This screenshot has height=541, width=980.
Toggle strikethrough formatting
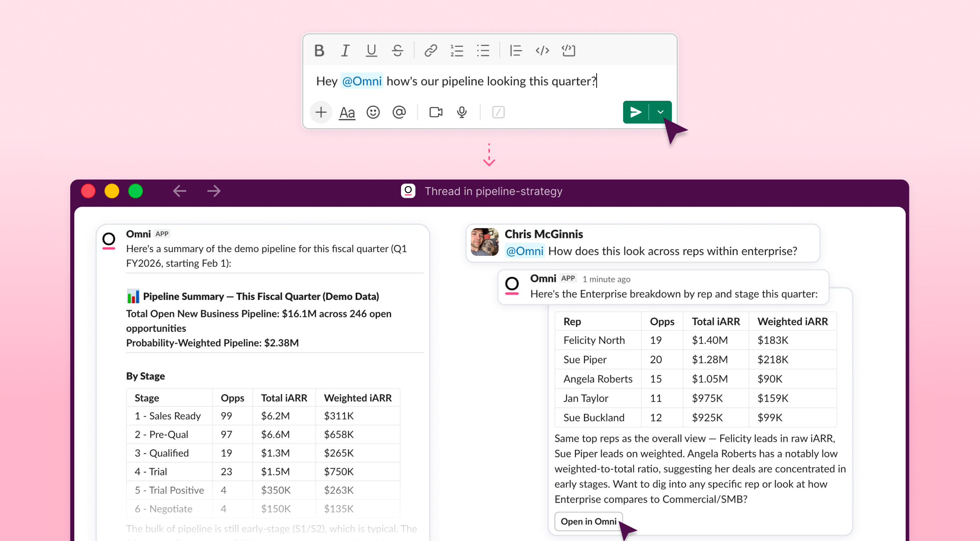point(397,51)
